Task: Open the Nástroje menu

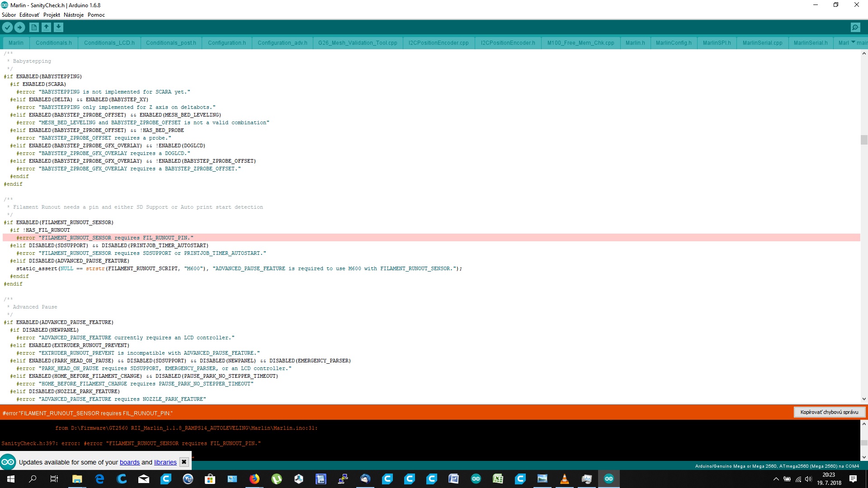Action: [74, 15]
